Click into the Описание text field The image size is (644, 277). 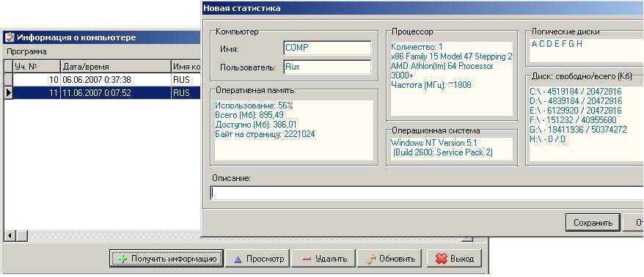[427, 193]
